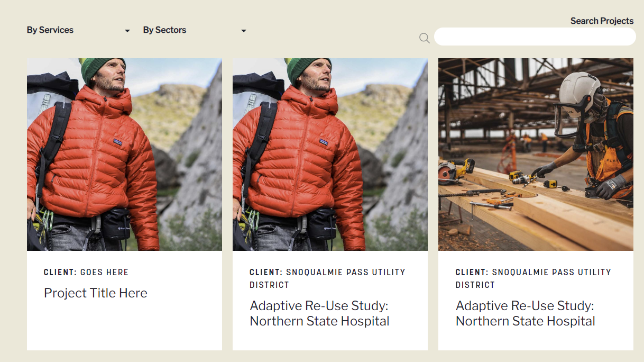Open the construction worker project photo
Screen dimensions: 644x362
[536, 154]
